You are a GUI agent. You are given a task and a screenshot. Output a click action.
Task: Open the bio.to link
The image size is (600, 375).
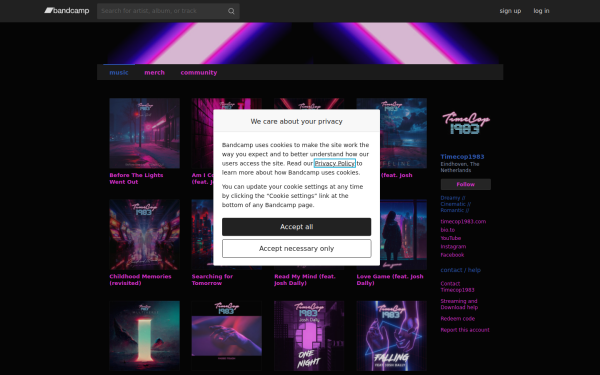(448, 230)
